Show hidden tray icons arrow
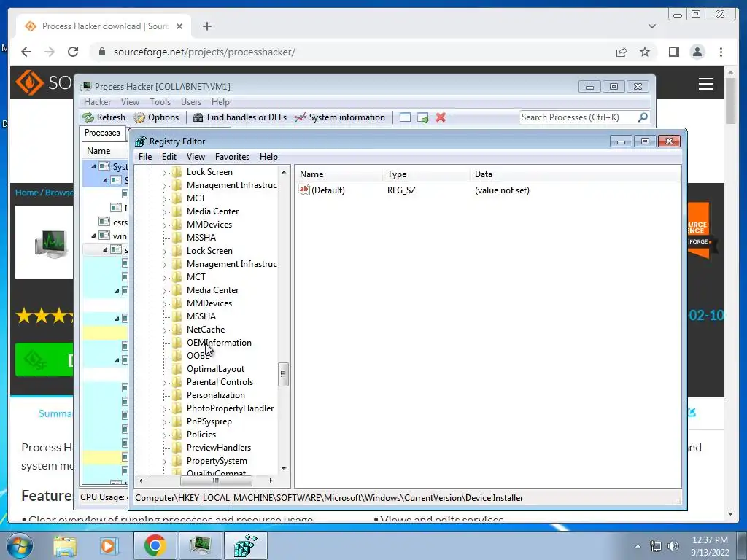This screenshot has width=747, height=560. [638, 547]
